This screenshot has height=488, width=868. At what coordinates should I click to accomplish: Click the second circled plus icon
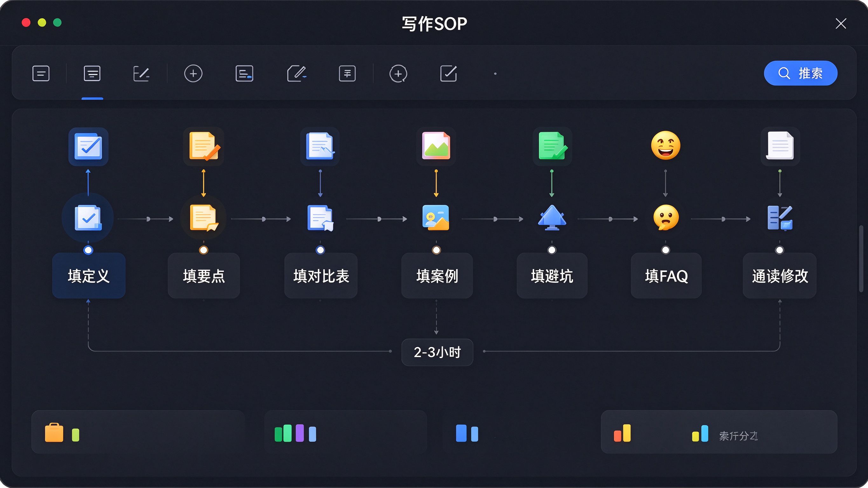398,73
